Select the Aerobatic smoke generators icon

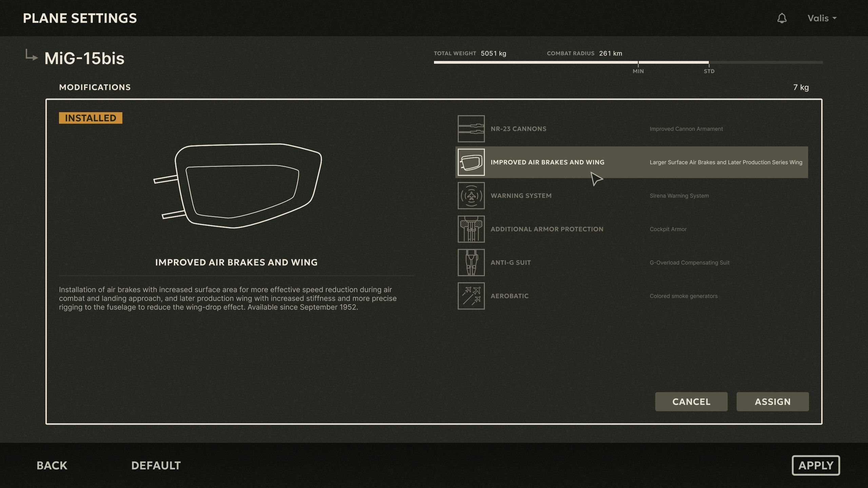click(x=471, y=296)
